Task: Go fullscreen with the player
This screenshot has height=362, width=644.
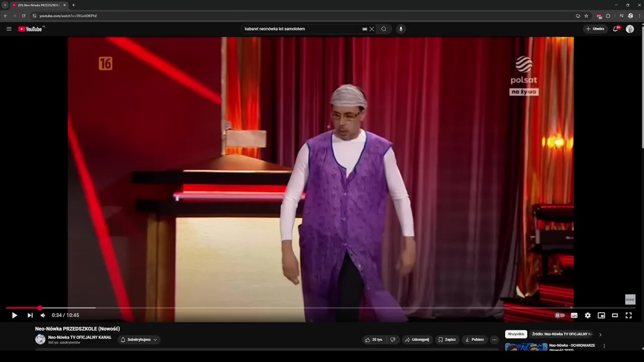Action: pos(628,315)
